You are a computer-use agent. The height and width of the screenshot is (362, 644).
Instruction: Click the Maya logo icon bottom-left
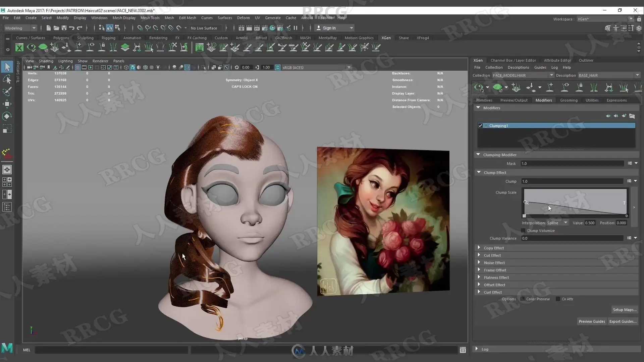tap(7, 349)
